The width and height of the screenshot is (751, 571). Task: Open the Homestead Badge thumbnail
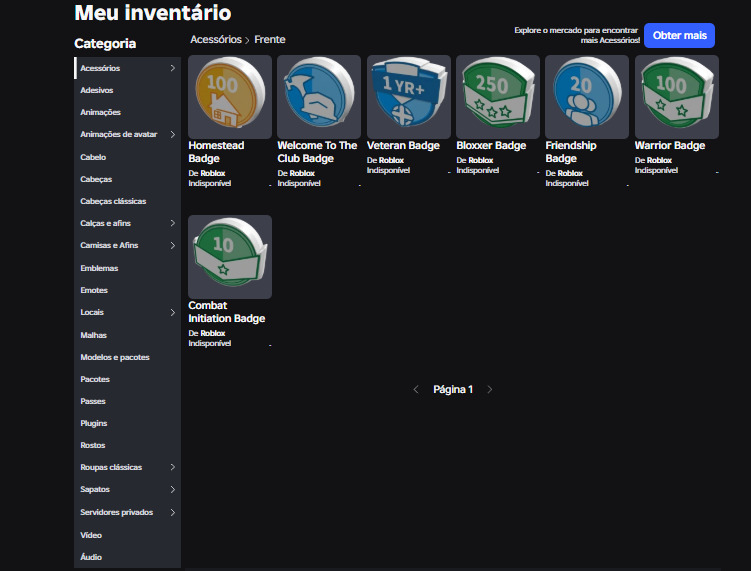point(230,97)
